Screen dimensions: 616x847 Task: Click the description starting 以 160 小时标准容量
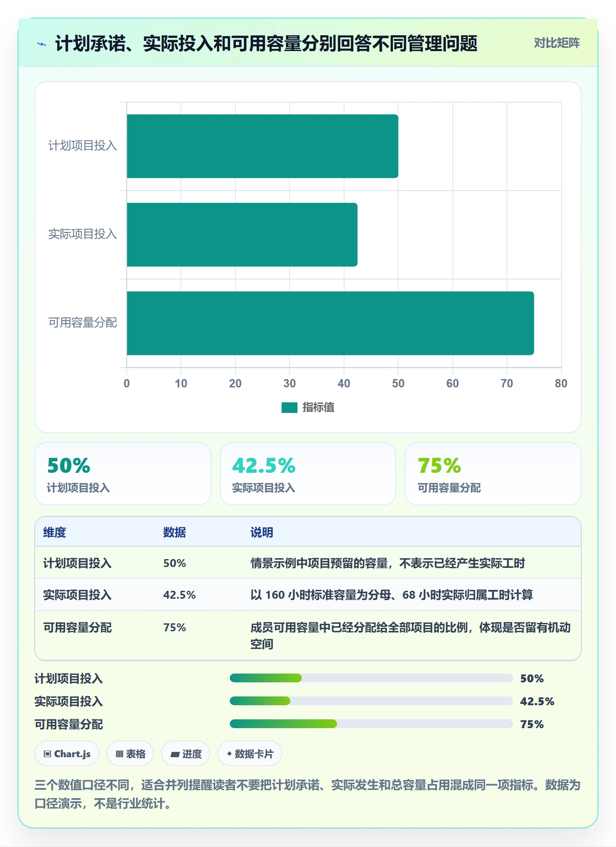click(x=392, y=595)
